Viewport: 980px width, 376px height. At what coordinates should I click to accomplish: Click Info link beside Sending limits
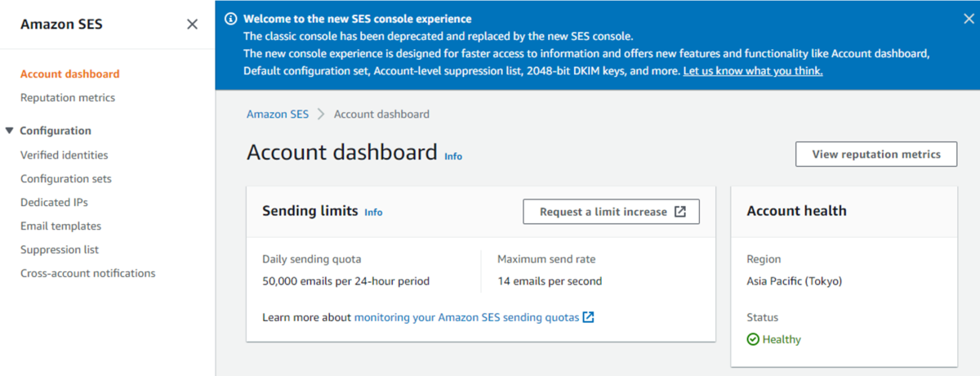coord(373,213)
